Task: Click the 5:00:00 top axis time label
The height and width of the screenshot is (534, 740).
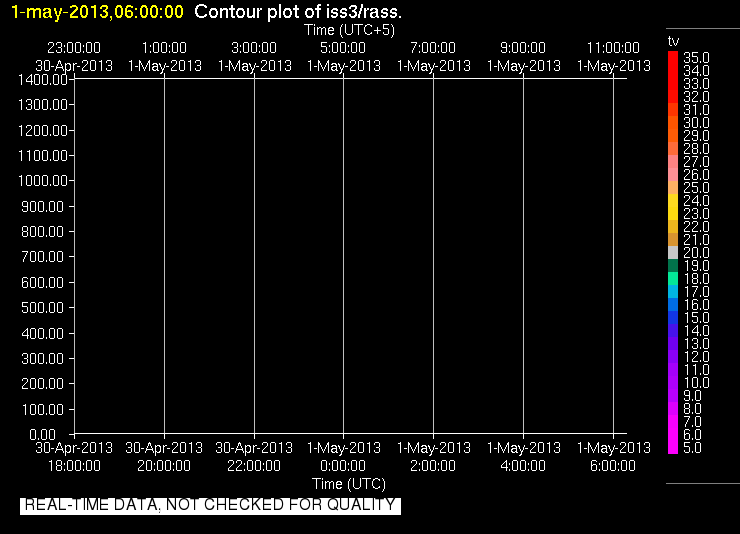Action: 343,48
